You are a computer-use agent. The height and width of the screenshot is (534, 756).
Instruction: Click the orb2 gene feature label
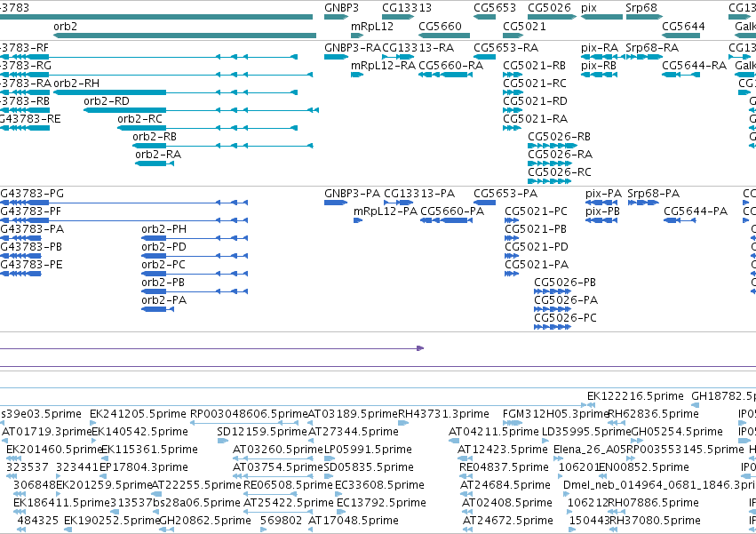(x=65, y=26)
